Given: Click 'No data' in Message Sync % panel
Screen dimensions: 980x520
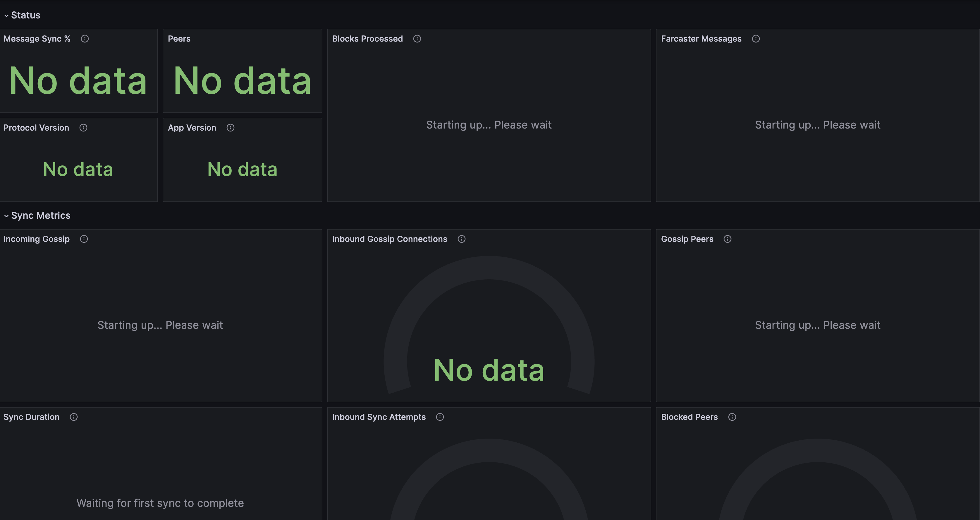Looking at the screenshot, I should coord(78,80).
